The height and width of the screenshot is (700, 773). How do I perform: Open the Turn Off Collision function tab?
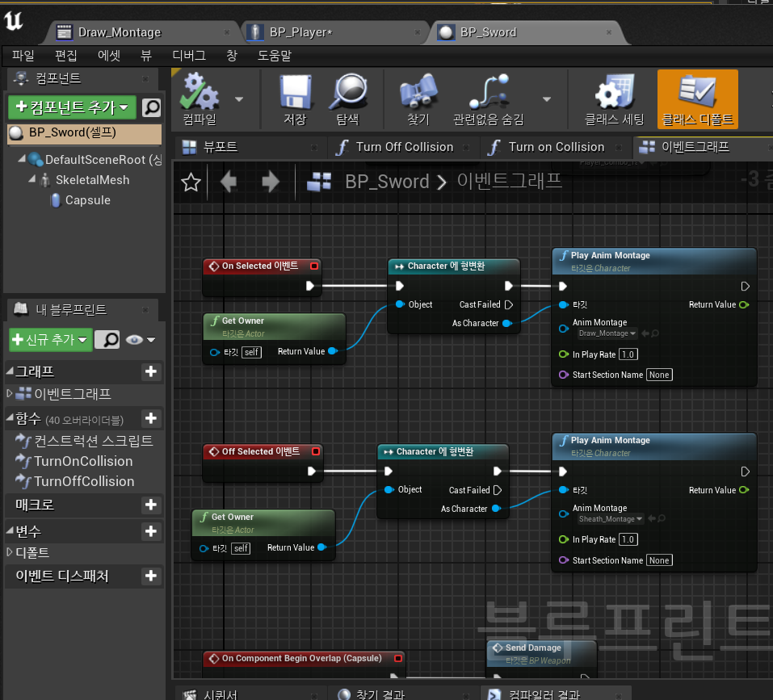click(x=404, y=147)
